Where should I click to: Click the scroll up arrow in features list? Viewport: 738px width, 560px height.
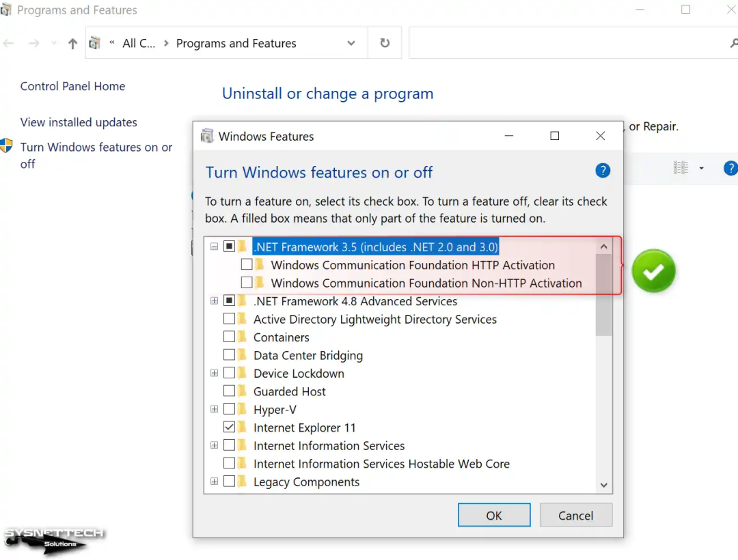coord(604,247)
